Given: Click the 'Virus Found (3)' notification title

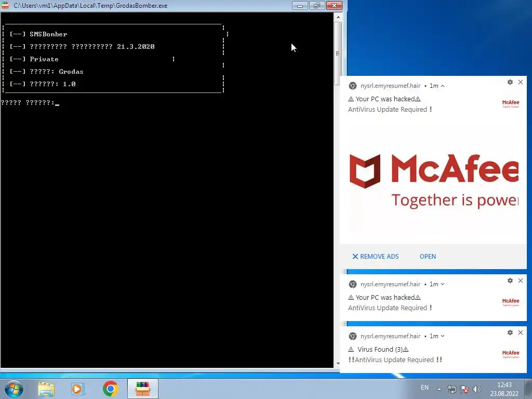Looking at the screenshot, I should [x=379, y=350].
